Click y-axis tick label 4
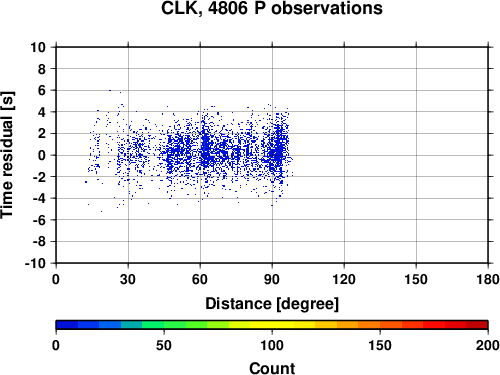500x375 pixels. coord(42,112)
